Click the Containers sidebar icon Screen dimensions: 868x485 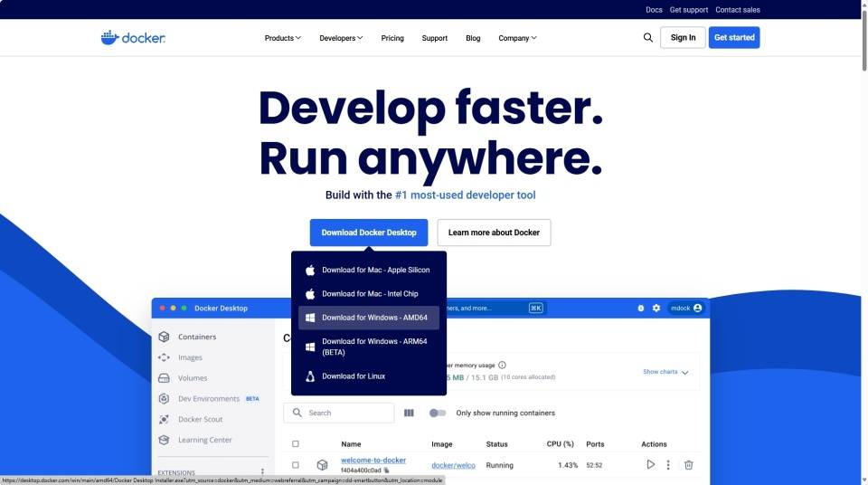click(x=164, y=337)
